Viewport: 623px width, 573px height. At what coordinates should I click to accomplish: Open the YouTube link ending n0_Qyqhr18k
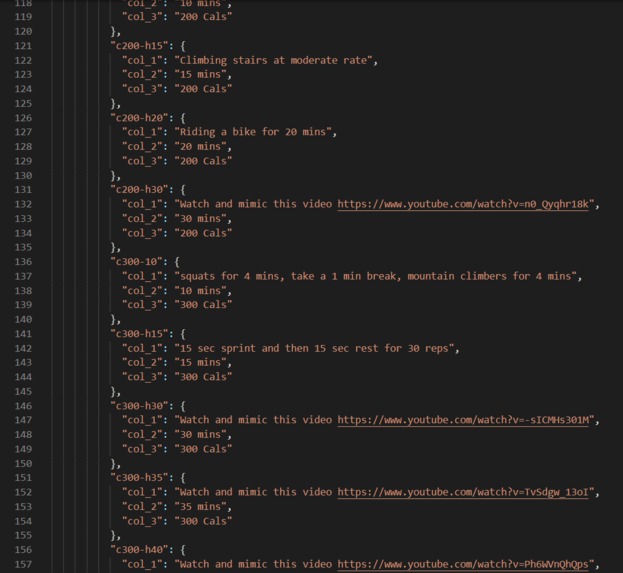[463, 204]
